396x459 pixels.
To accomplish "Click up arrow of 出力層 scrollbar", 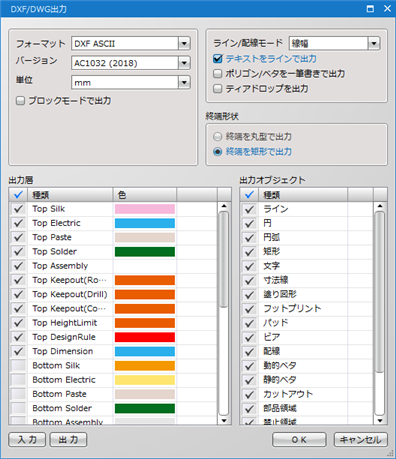I will (x=224, y=206).
